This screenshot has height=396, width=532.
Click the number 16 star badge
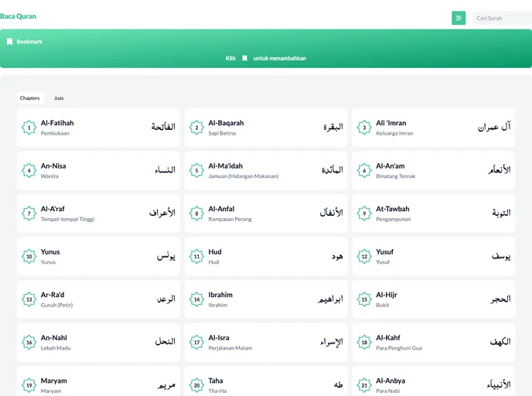click(x=29, y=343)
